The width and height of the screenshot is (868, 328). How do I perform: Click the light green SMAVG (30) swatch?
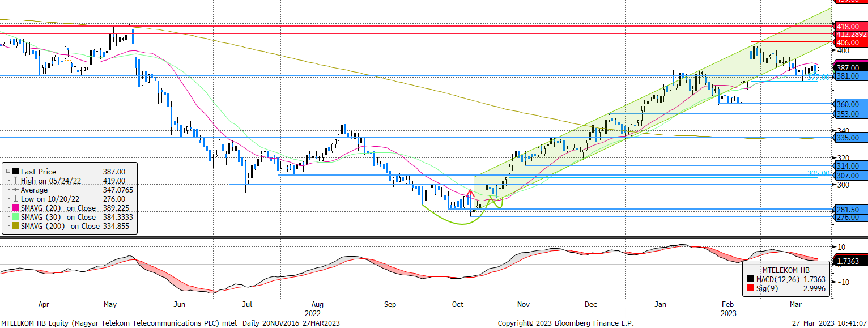pyautogui.click(x=15, y=216)
